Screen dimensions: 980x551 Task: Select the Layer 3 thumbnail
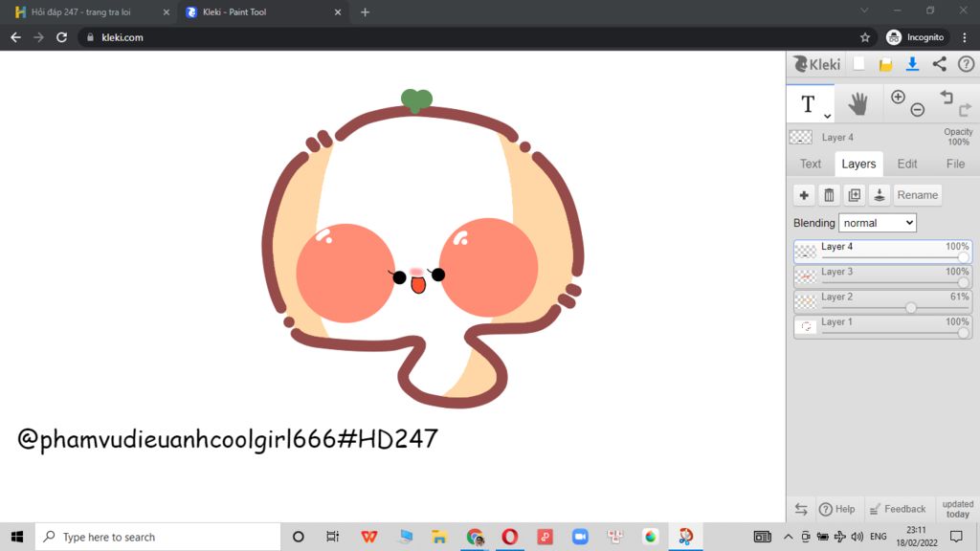806,276
